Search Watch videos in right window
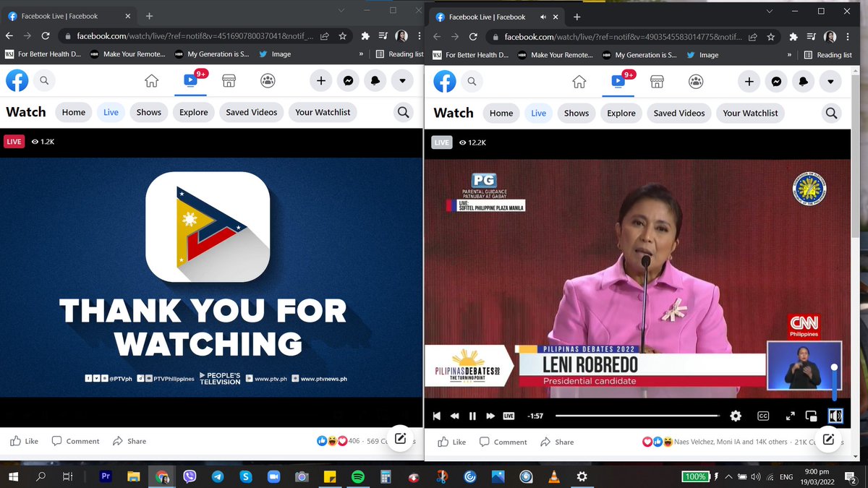Screen dimensions: 868x488 tap(831, 113)
